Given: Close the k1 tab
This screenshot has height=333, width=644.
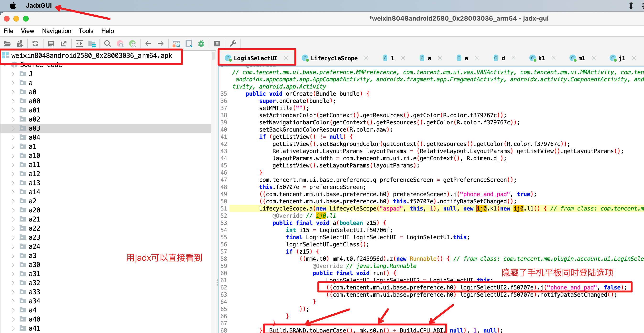Looking at the screenshot, I should point(553,58).
